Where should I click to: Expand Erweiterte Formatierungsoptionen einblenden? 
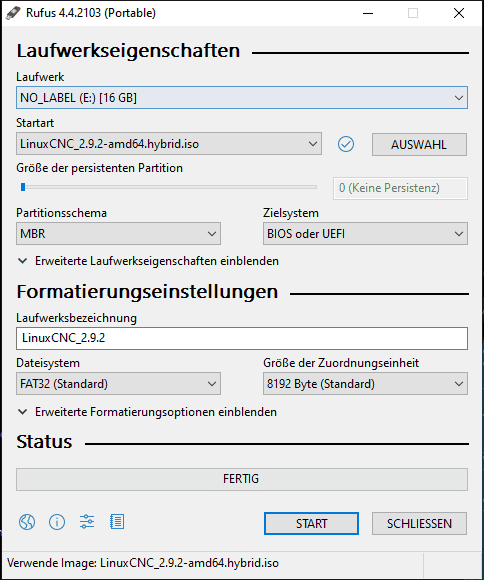click(147, 412)
